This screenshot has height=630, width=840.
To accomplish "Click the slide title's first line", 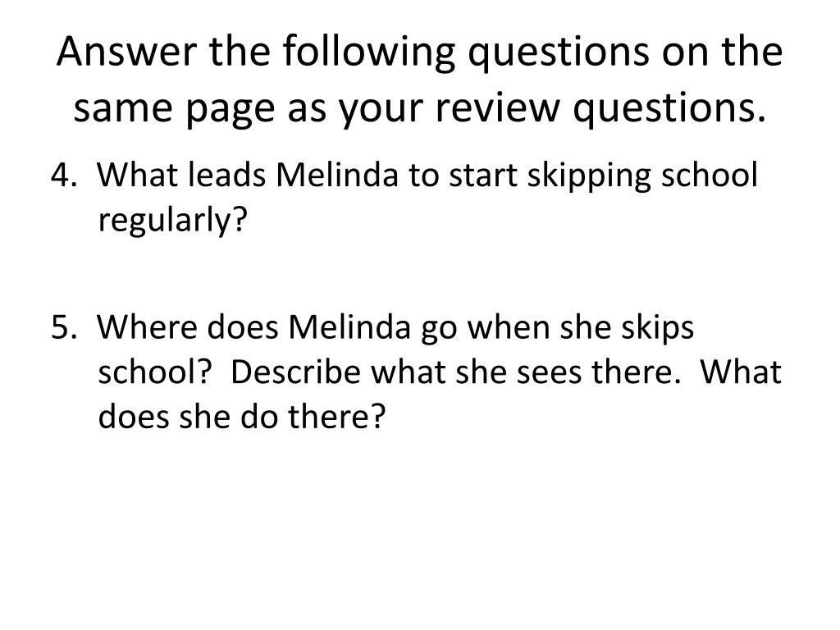I will (x=420, y=54).
